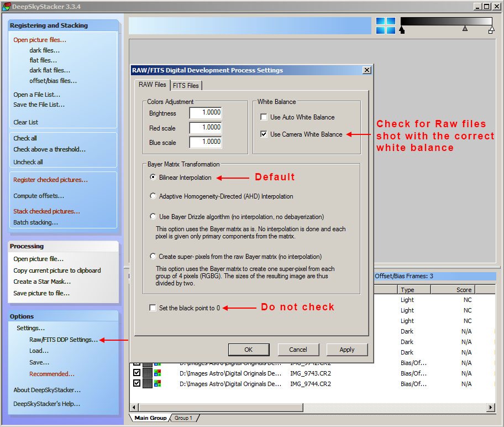The image size is (504, 427).
Task: Uncheck the IMG_9743.CR2 file row checkbox
Action: 136,373
